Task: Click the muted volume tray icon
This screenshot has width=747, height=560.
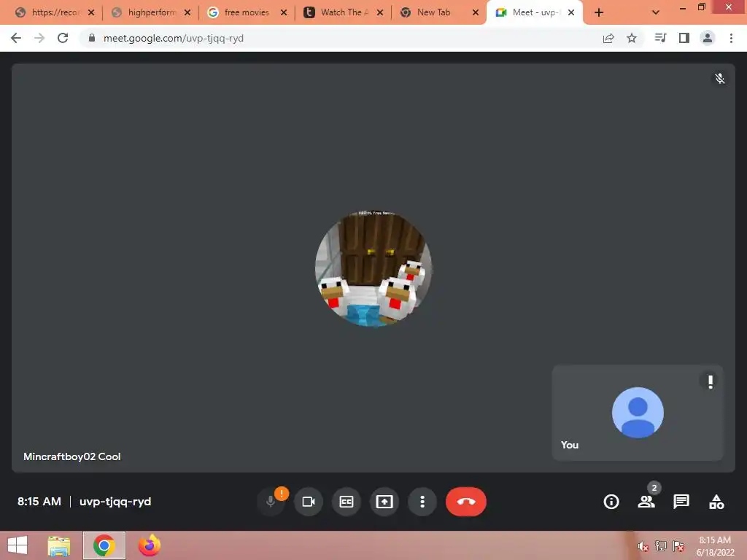Action: point(643,546)
